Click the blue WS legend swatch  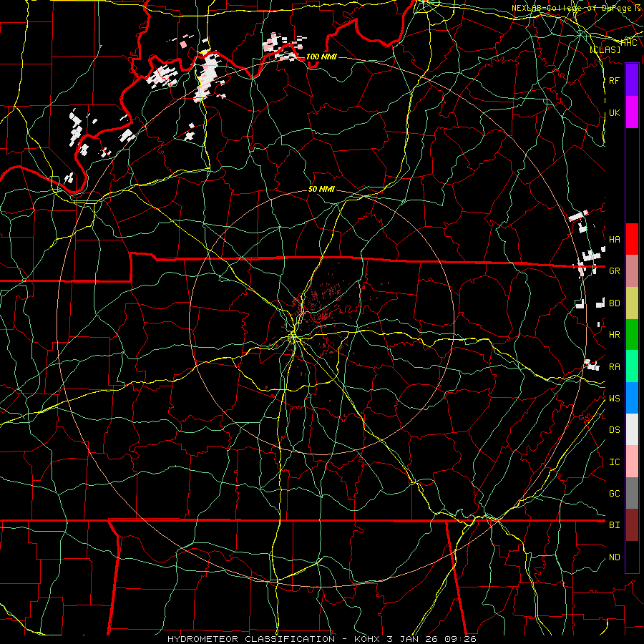(632, 398)
